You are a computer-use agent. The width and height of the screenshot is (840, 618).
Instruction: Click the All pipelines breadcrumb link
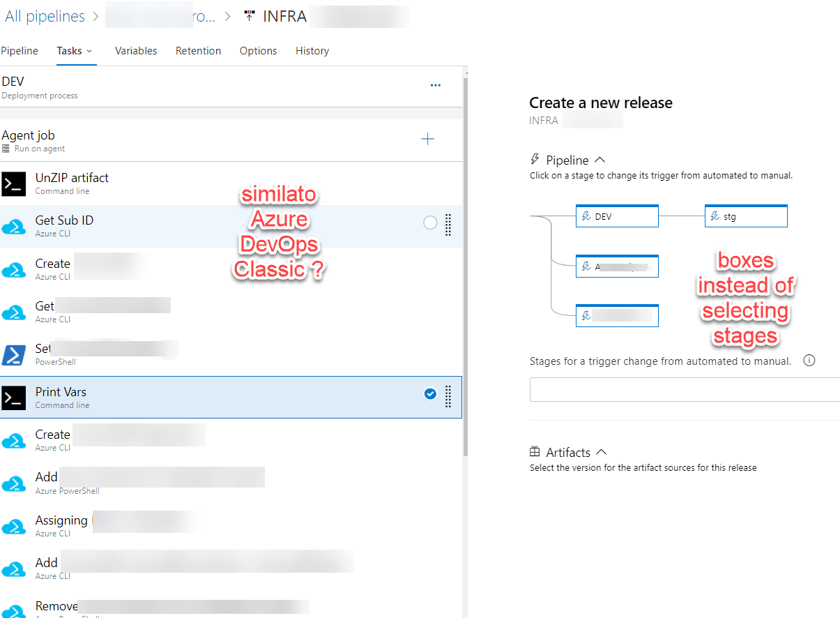click(x=45, y=16)
